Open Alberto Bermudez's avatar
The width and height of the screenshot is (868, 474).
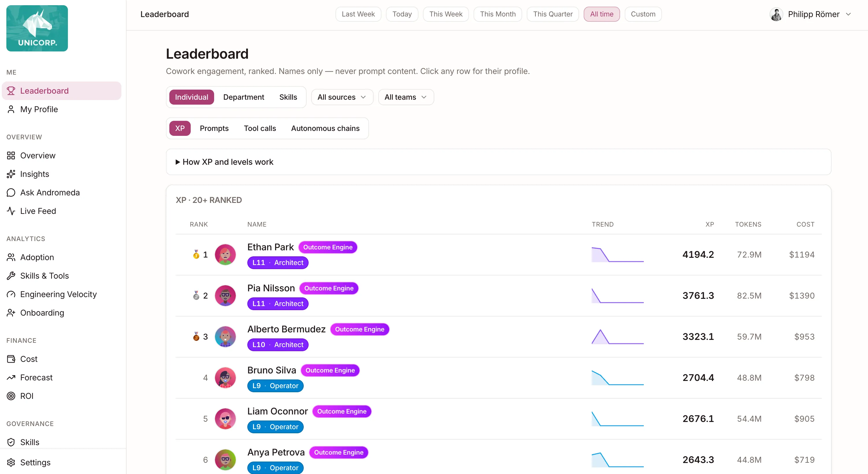click(225, 336)
